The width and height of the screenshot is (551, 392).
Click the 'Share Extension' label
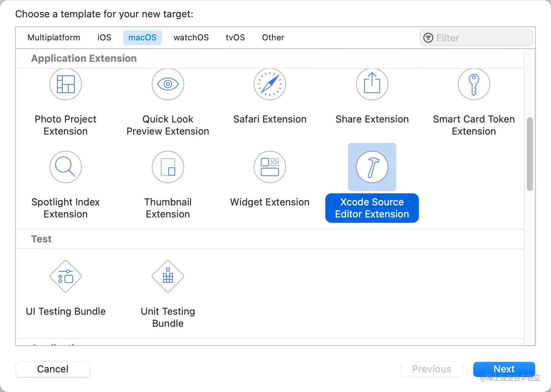pyautogui.click(x=372, y=119)
